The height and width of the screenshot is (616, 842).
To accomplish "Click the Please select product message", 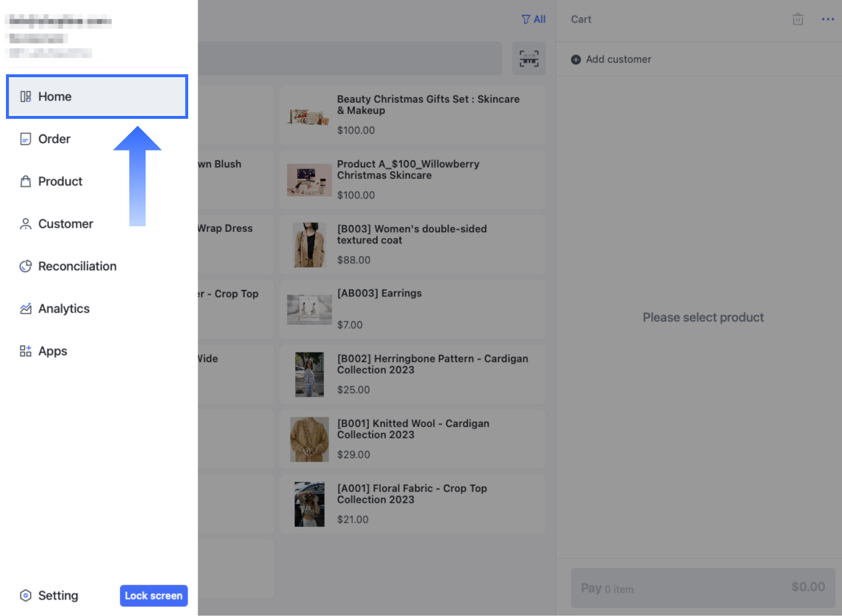I will click(x=703, y=317).
